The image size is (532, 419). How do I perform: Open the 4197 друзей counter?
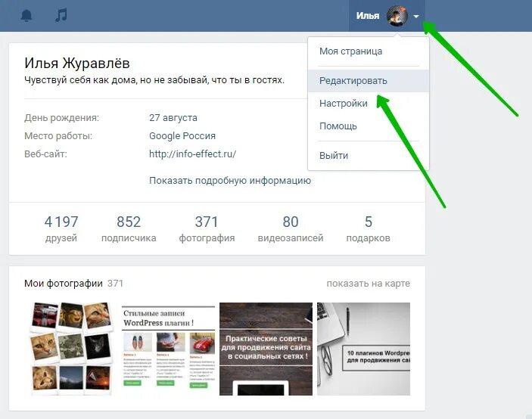[61, 229]
